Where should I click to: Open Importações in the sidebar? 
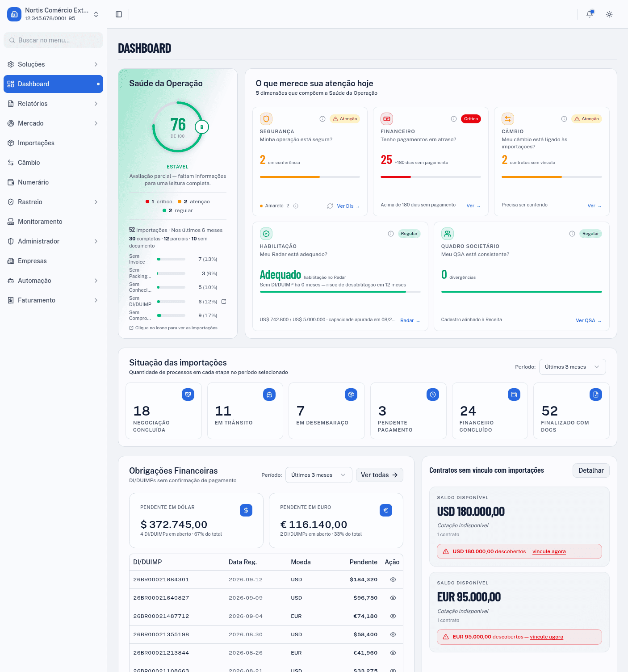tap(53, 143)
